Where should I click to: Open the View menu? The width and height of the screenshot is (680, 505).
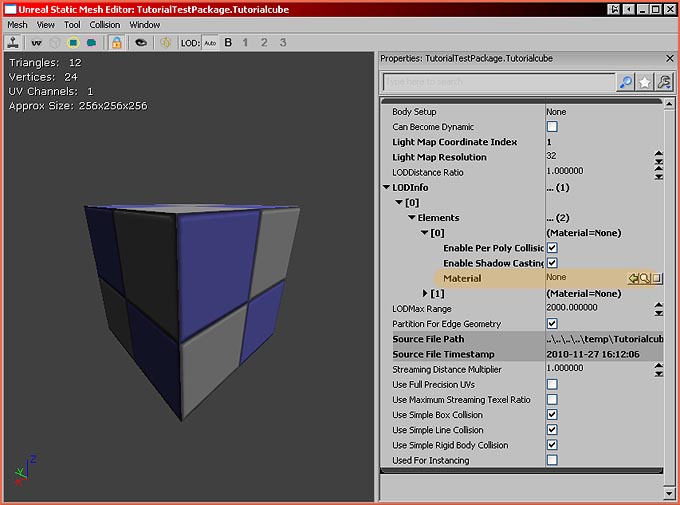click(x=45, y=25)
